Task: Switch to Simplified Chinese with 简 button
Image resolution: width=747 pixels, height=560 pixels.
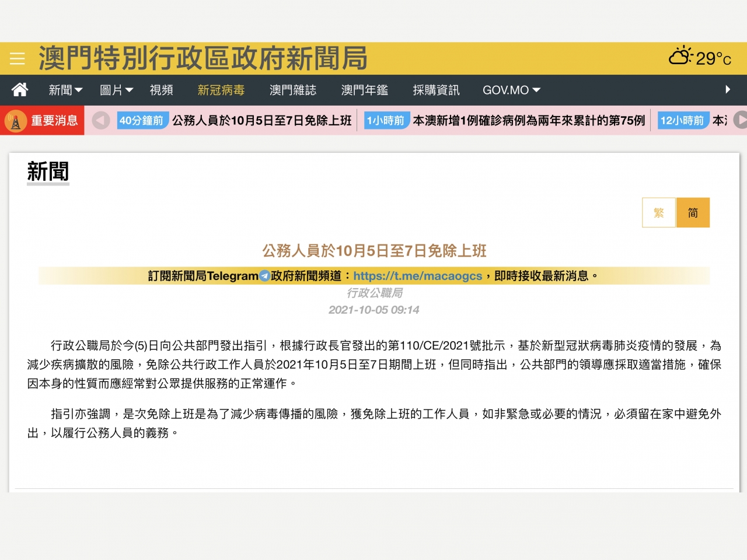Action: pyautogui.click(x=693, y=212)
